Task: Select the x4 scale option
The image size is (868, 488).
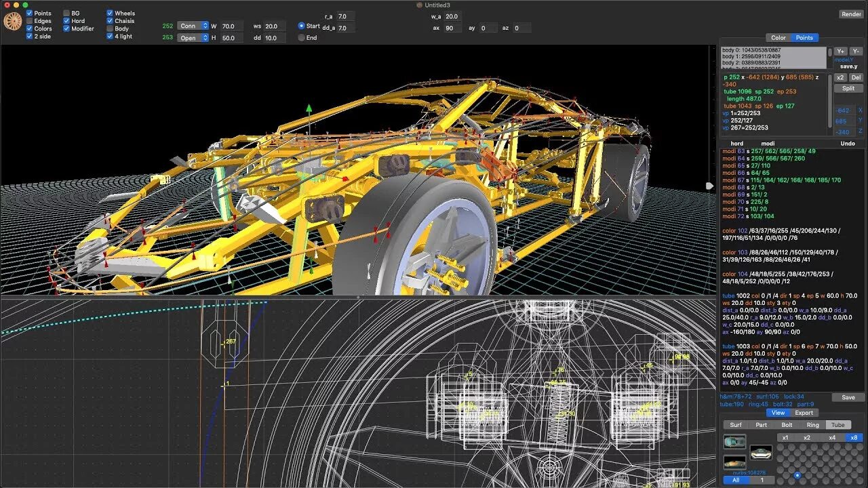Action: tap(831, 438)
